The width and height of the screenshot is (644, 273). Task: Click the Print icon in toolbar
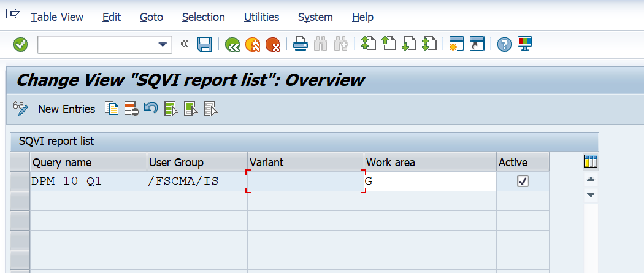300,44
